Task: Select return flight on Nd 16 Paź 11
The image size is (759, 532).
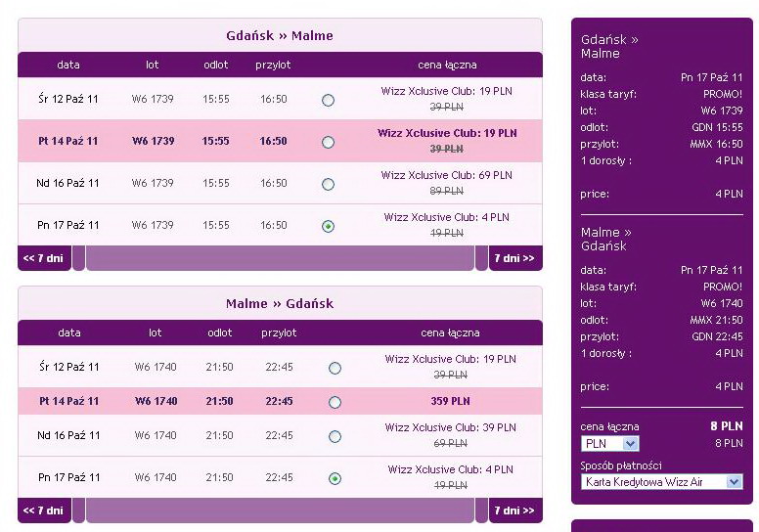Action: [x=335, y=436]
